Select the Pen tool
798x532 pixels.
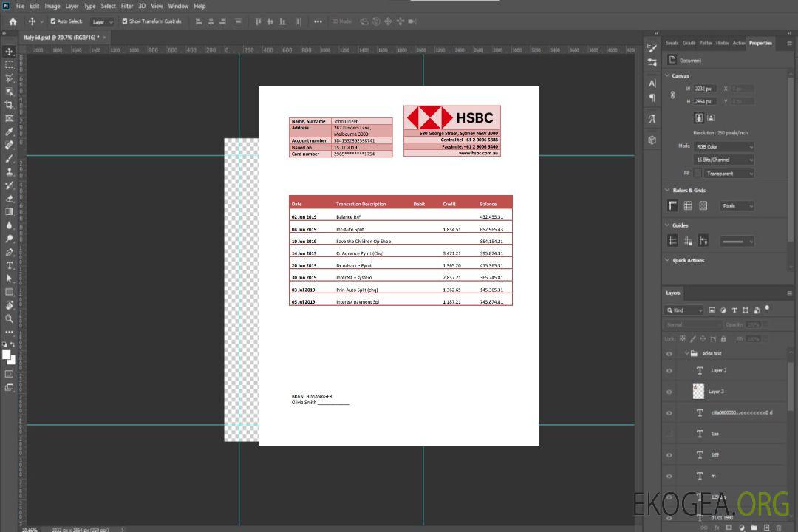[9, 252]
